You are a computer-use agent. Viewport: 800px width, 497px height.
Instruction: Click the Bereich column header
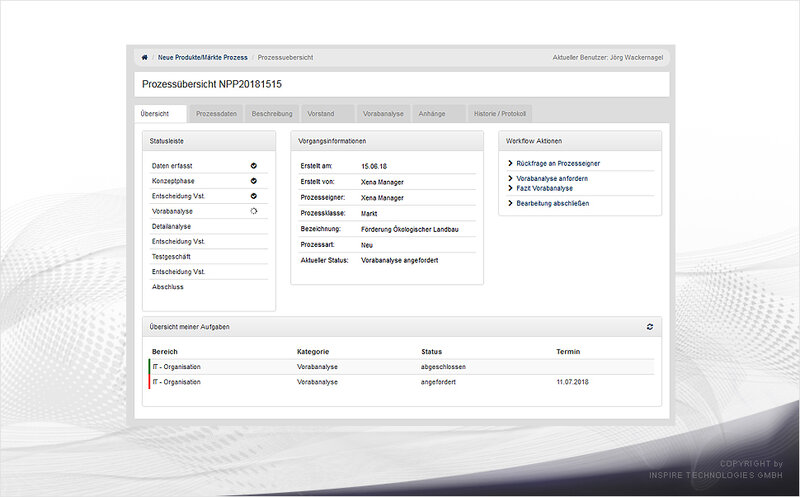coord(165,352)
